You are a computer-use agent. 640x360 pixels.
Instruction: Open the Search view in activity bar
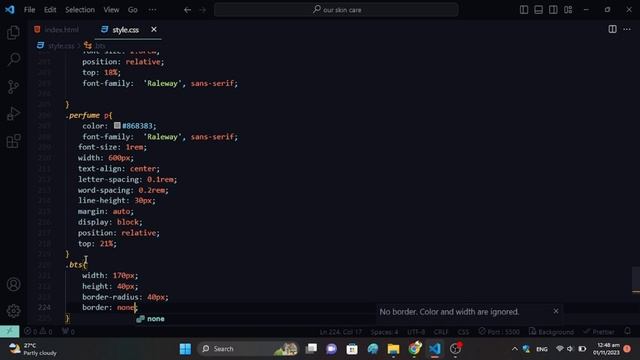pyautogui.click(x=13, y=60)
